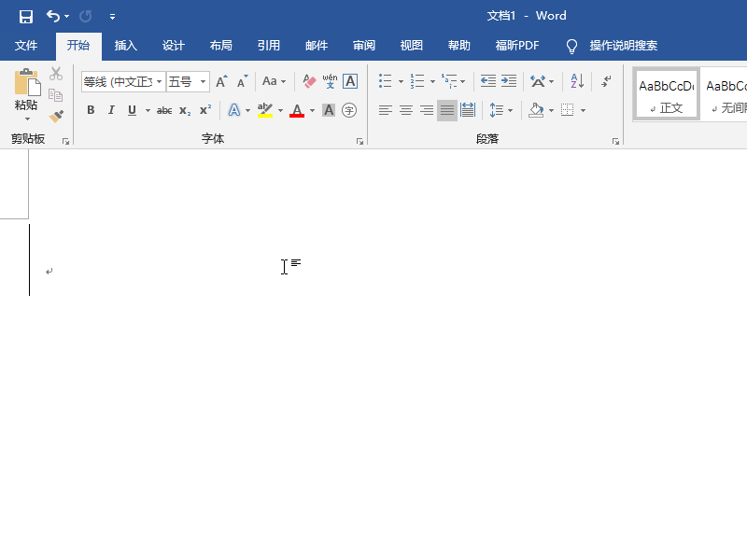
Task: Show or hide paragraph marks
Action: pyautogui.click(x=606, y=81)
